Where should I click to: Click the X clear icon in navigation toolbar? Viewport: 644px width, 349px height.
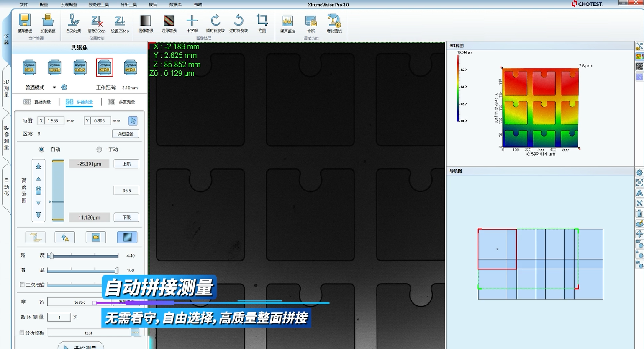(639, 203)
